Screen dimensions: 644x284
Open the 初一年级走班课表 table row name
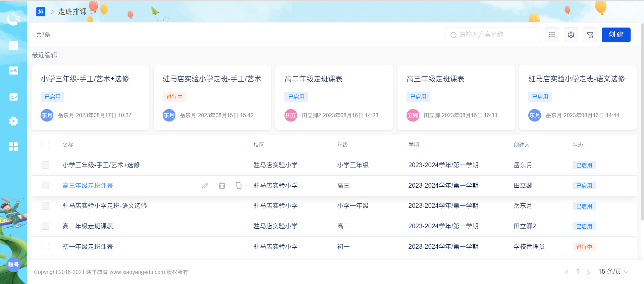[88, 246]
